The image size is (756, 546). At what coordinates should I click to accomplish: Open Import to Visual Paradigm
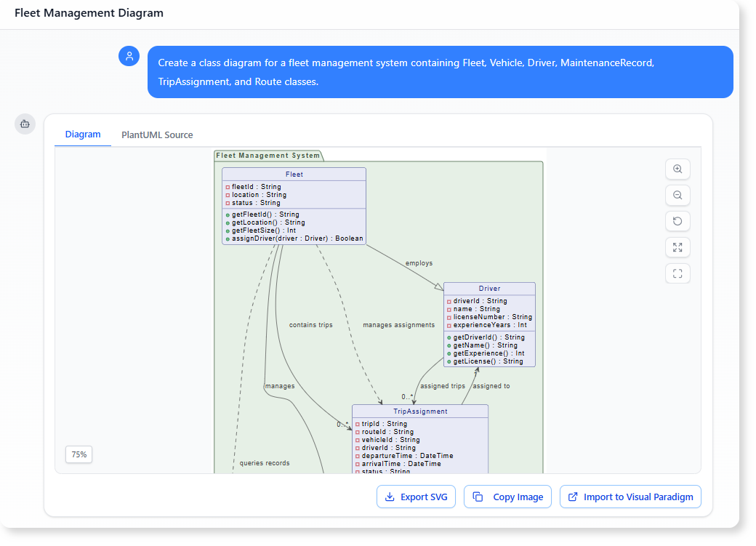coord(630,497)
